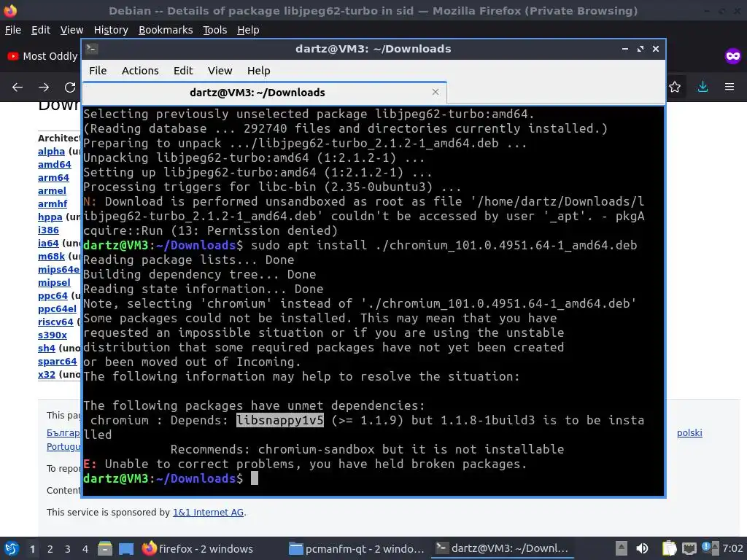The width and height of the screenshot is (747, 560).
Task: Open Firefox hamburger application menu
Action: pos(729,87)
